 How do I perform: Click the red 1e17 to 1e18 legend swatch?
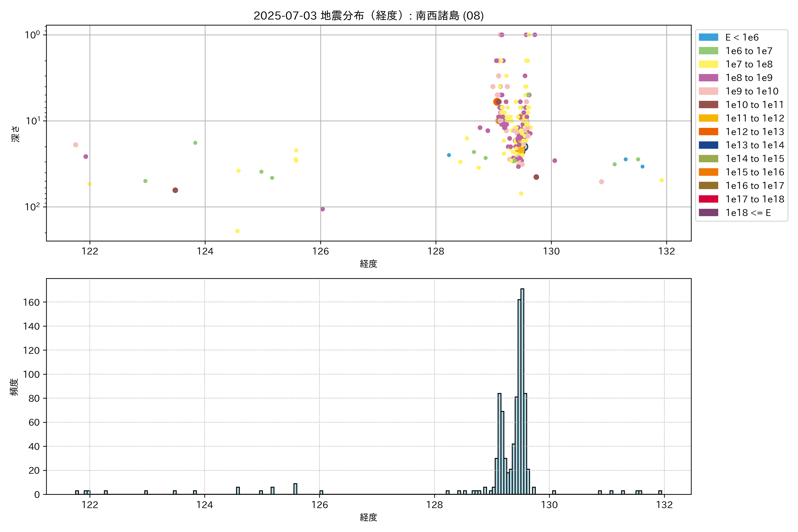pos(708,199)
